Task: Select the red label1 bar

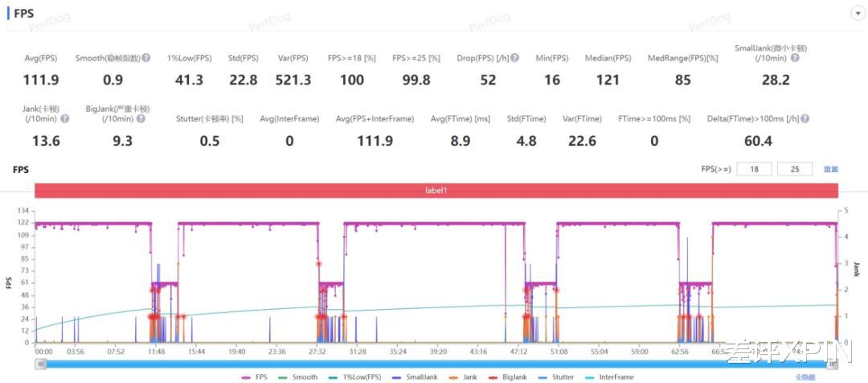Action: point(436,190)
